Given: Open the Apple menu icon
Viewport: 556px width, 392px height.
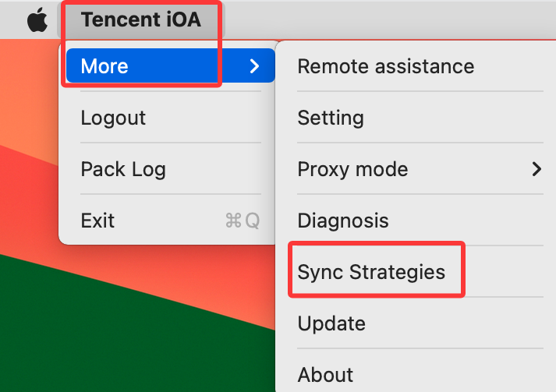Looking at the screenshot, I should (x=37, y=19).
